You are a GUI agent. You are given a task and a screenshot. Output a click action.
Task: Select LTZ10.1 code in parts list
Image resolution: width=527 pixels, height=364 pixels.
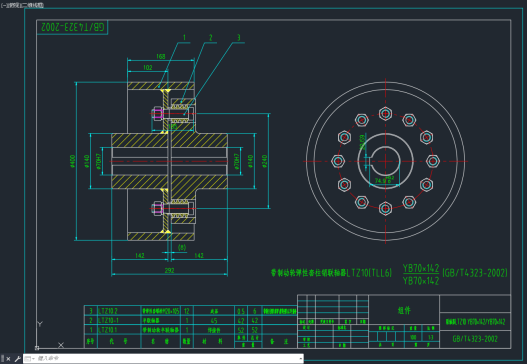click(108, 330)
